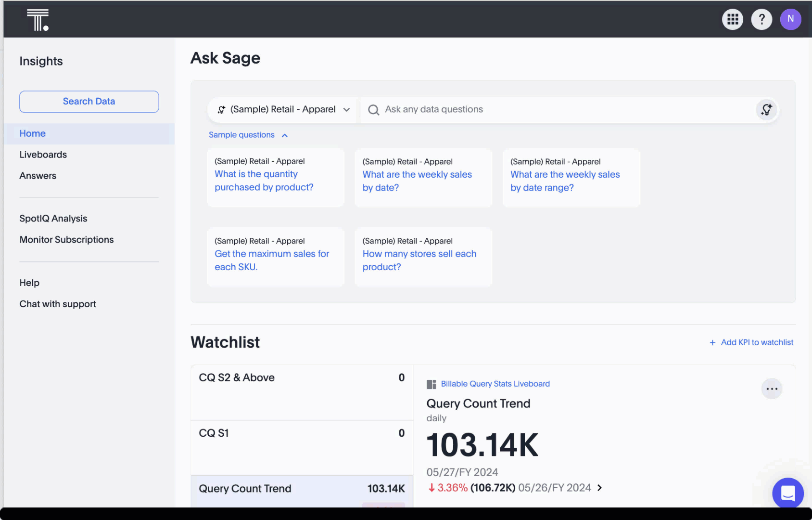This screenshot has width=812, height=520.
Task: Select the magnifying glass in the question bar
Action: 373,109
